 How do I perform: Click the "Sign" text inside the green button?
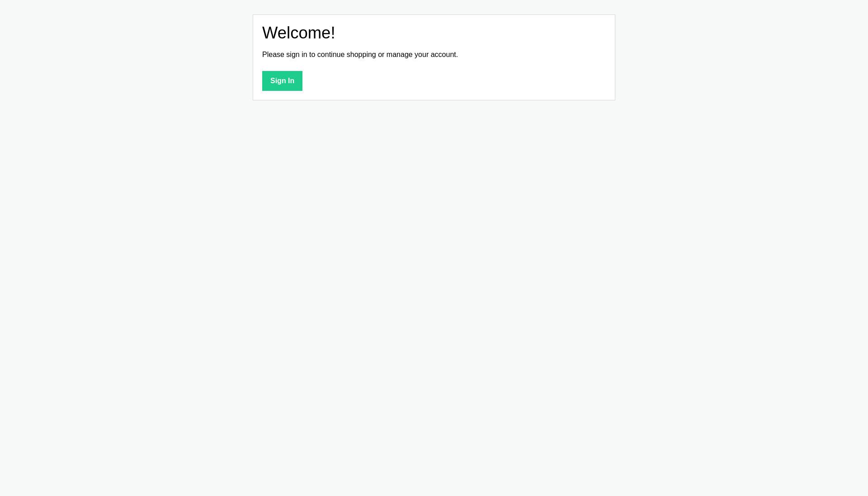click(x=278, y=81)
